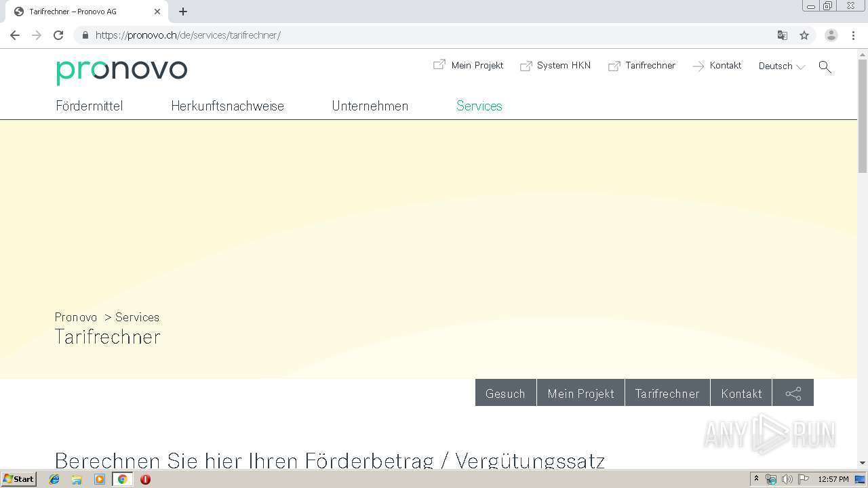Screen dimensions: 868x488
Task: Click the Tarifrechner page heading
Action: pos(107,337)
